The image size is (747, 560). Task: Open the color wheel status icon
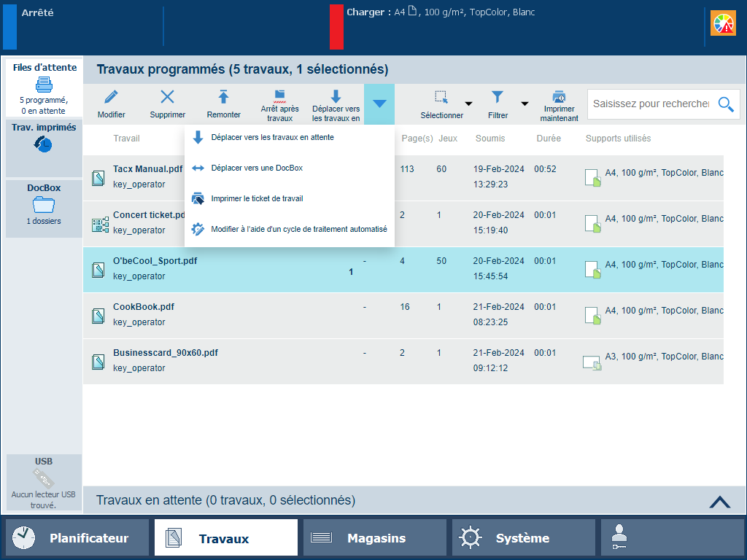coord(724,24)
